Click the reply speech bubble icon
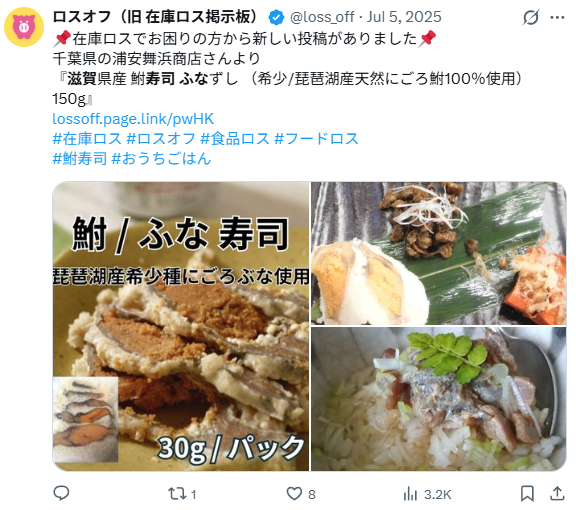This screenshot has height=510, width=576. (61, 493)
